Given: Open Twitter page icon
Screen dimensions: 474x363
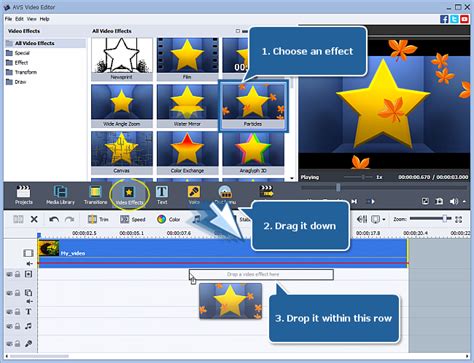Looking at the screenshot, I should pyautogui.click(x=454, y=19).
